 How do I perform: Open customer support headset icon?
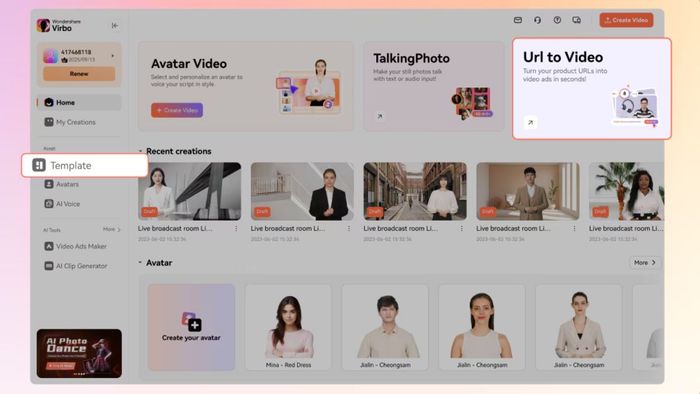pos(538,20)
